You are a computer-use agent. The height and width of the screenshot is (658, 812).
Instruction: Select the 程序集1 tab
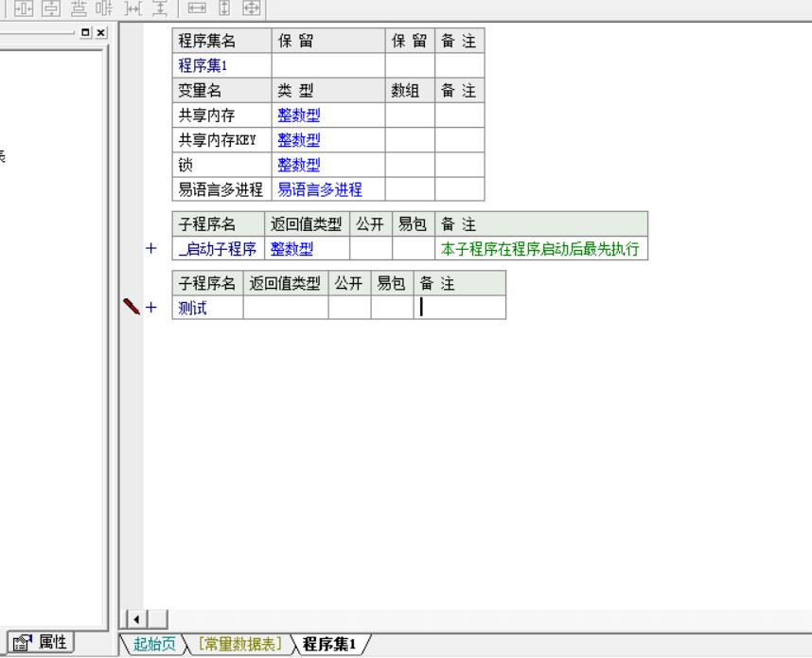(x=329, y=644)
